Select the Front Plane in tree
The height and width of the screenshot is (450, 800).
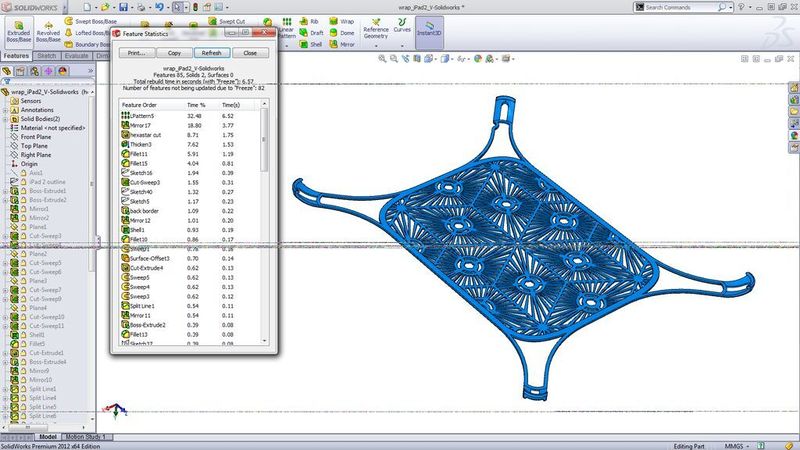(31, 137)
